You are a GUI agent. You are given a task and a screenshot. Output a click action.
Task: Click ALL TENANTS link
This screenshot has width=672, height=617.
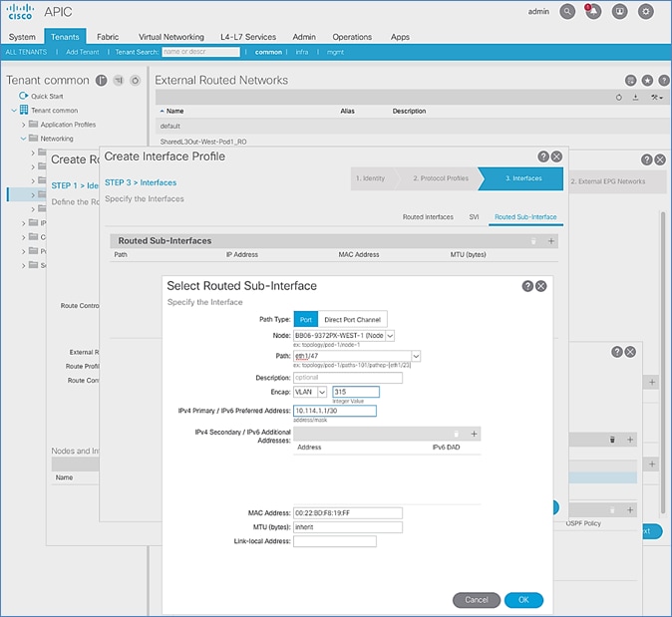[26, 52]
